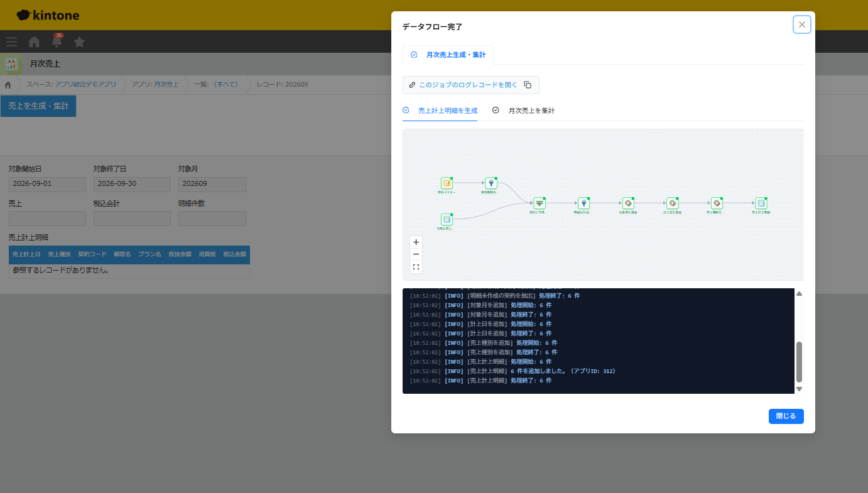The image size is (868, 493).
Task: Click the 月次売上 app icon
Action: [x=11, y=64]
